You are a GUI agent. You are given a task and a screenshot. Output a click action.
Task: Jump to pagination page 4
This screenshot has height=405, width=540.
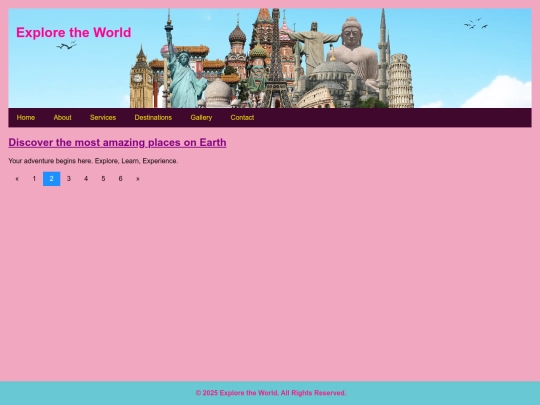[86, 179]
